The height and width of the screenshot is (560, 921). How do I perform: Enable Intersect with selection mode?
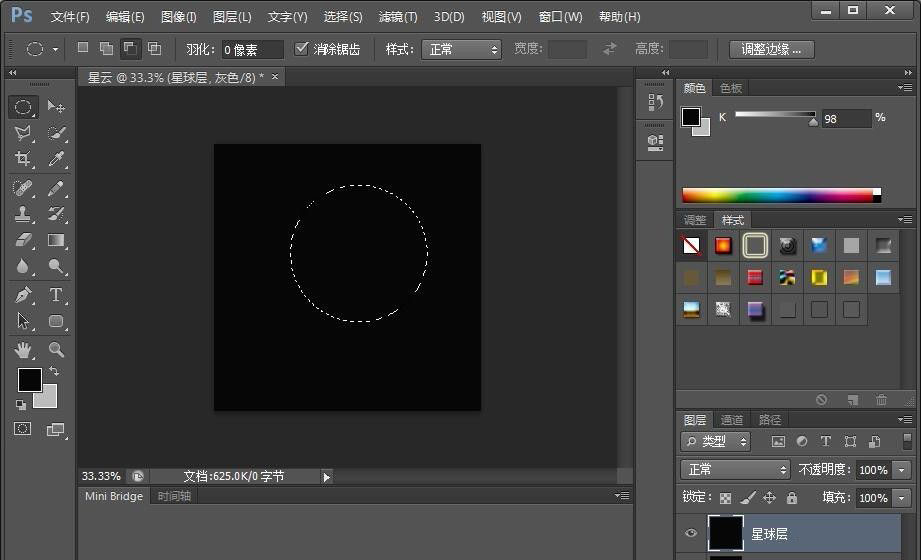(x=154, y=48)
